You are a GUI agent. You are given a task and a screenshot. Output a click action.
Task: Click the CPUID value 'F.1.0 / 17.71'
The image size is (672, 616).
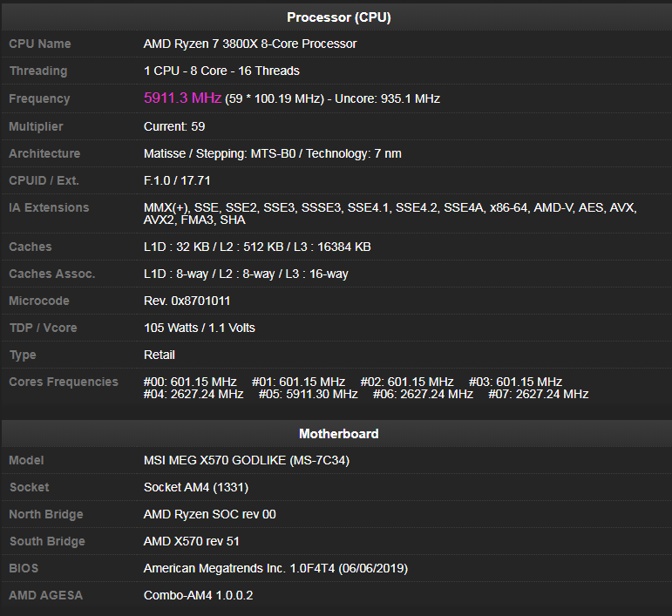(177, 180)
